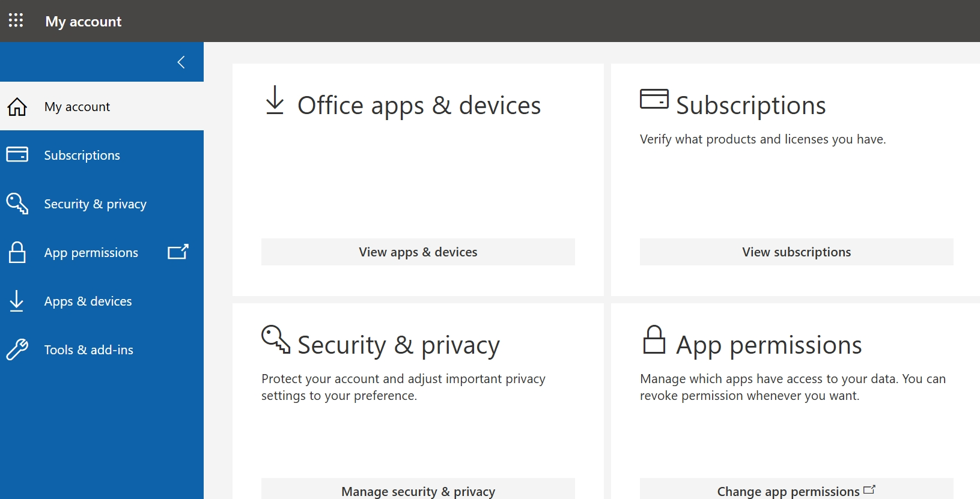
Task: Click the download icon on Office apps card
Action: [x=275, y=100]
